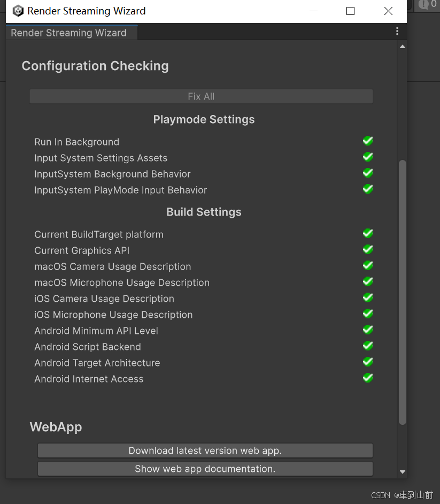
Task: Select iOS Microphone Usage Description label
Action: [113, 315]
